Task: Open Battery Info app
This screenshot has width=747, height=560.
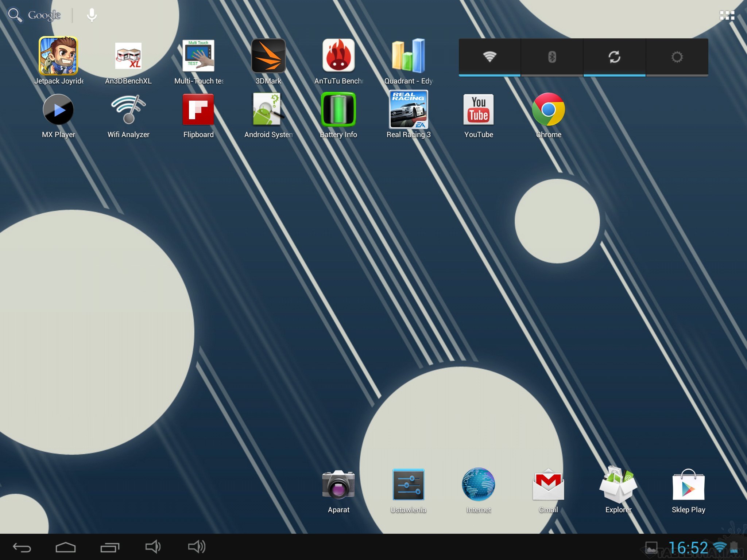Action: point(338,110)
